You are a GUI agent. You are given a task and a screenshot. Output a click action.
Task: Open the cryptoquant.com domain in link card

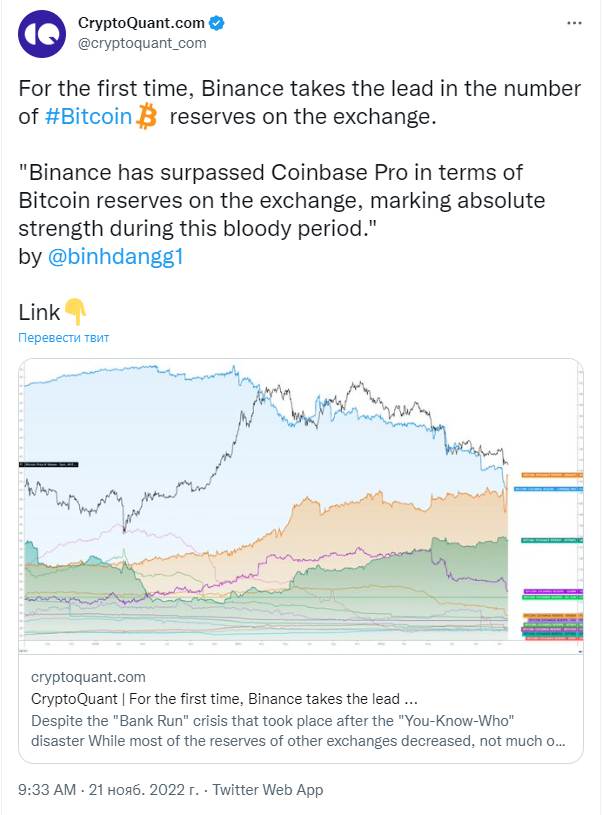click(89, 677)
